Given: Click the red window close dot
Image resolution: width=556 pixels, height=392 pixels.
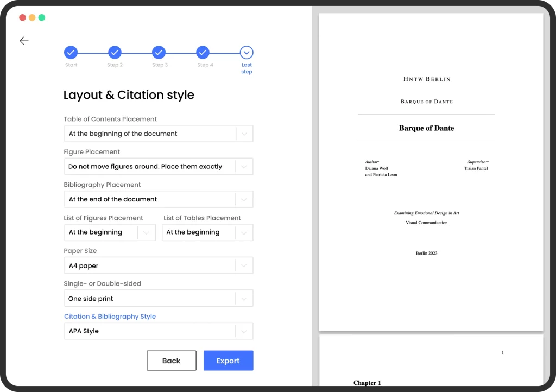Looking at the screenshot, I should (x=22, y=17).
